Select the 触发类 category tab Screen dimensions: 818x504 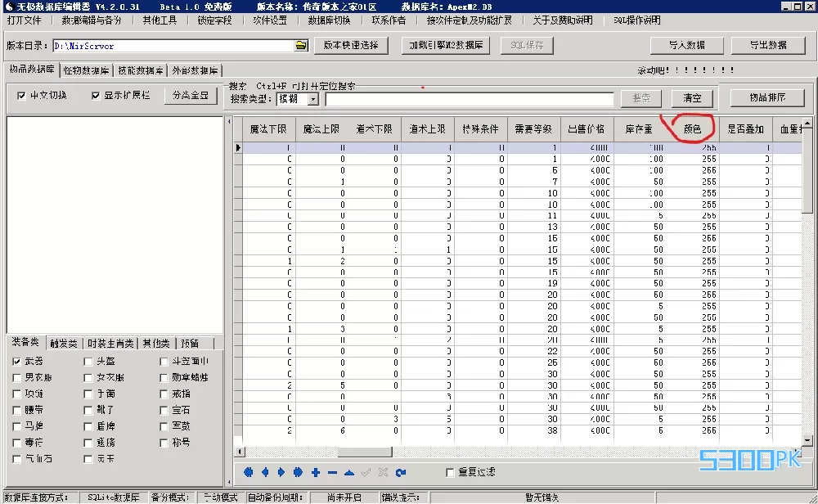tap(64, 344)
